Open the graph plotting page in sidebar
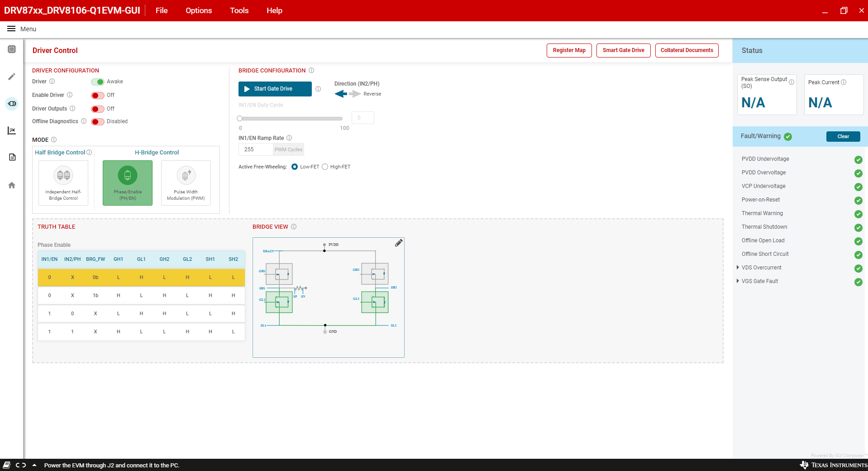Screen dimensions: 868x471 click(x=12, y=131)
